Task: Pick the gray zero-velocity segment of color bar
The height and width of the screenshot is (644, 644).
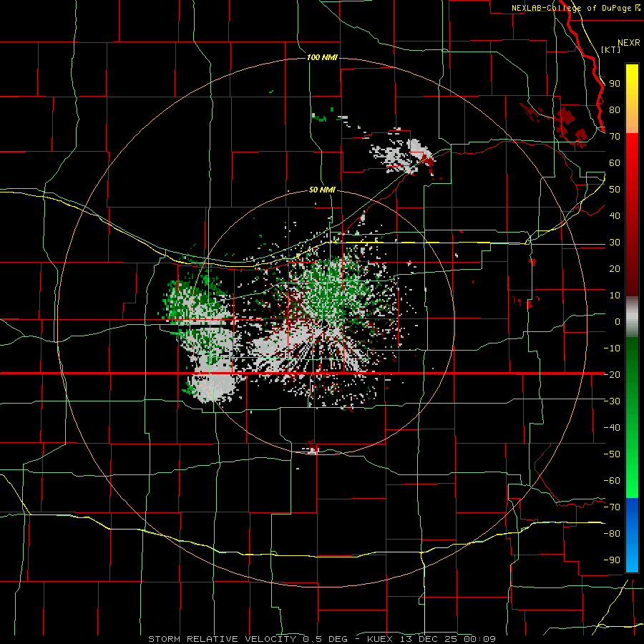Action: point(632,317)
